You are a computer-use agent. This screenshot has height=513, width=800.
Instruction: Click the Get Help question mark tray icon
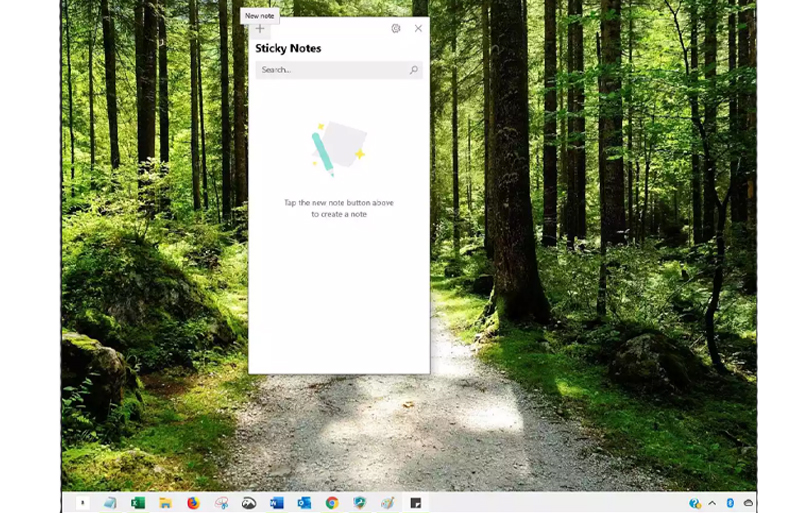click(x=695, y=503)
